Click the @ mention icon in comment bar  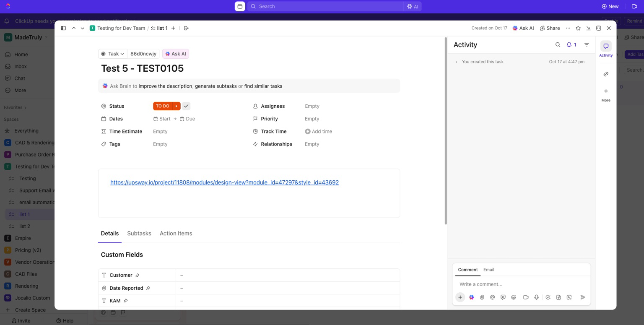click(493, 297)
